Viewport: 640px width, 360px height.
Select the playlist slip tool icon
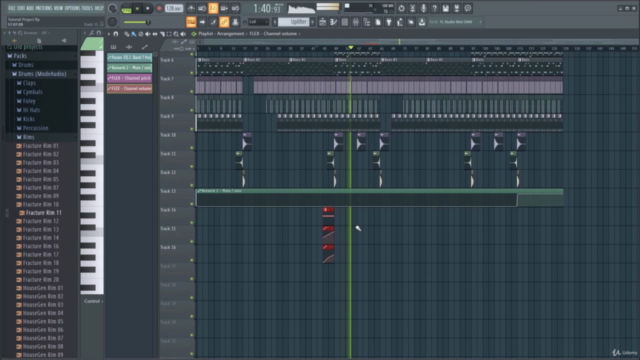point(155,34)
